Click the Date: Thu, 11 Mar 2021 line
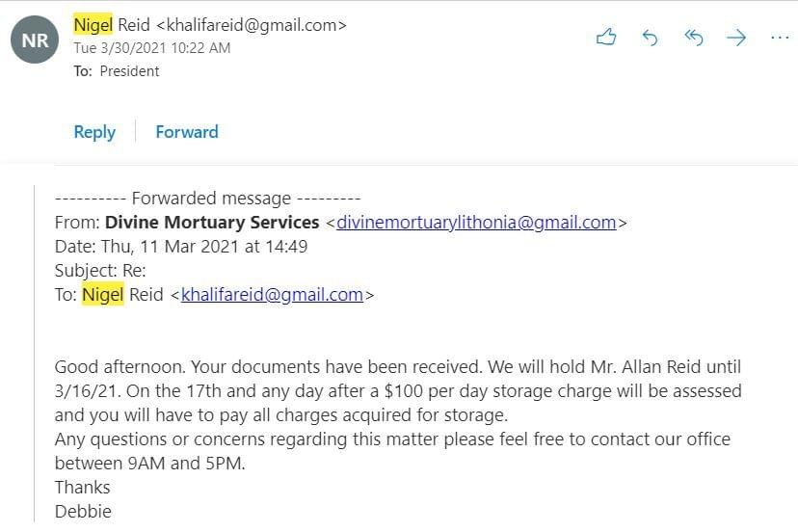This screenshot has width=798, height=532. point(181,247)
